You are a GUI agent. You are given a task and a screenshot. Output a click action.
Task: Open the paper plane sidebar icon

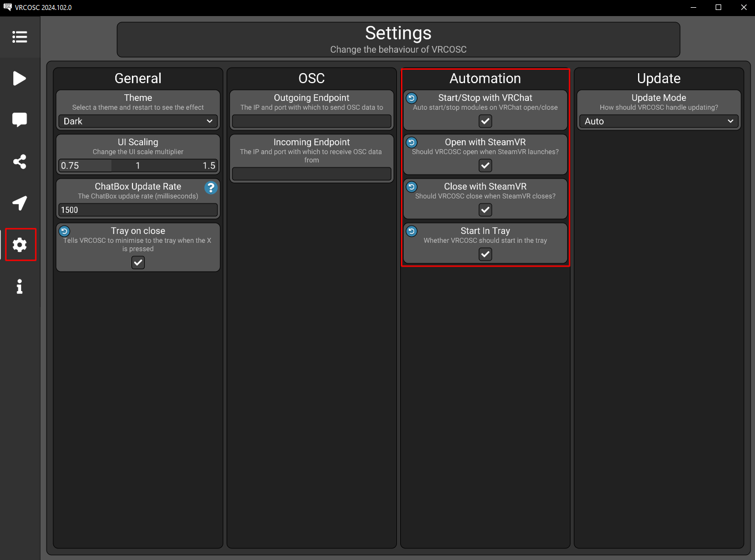20,203
